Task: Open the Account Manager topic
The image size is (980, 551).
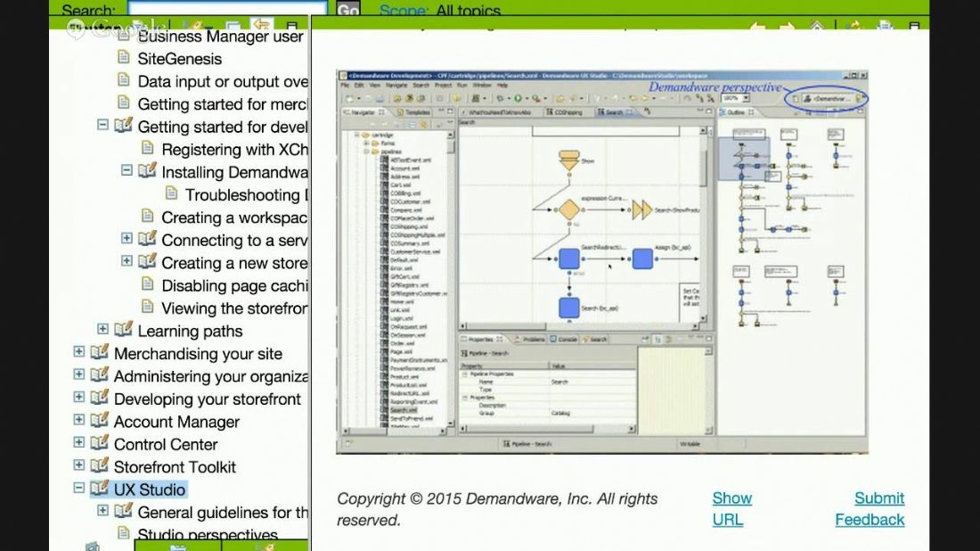Action: point(177,422)
